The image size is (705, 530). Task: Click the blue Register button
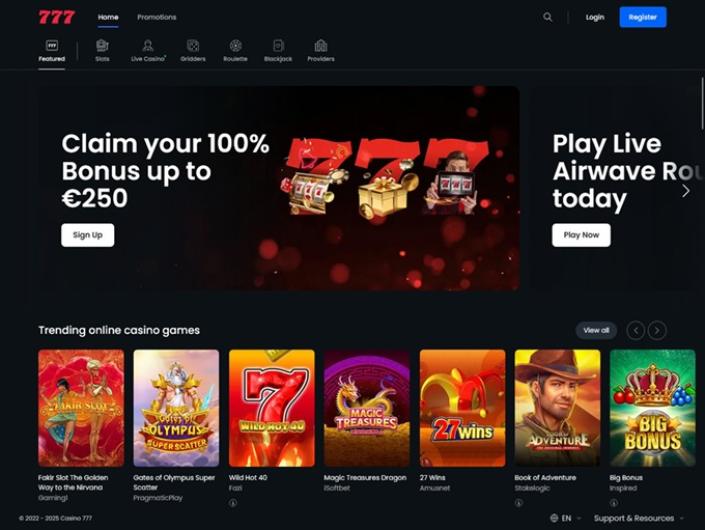(x=643, y=17)
